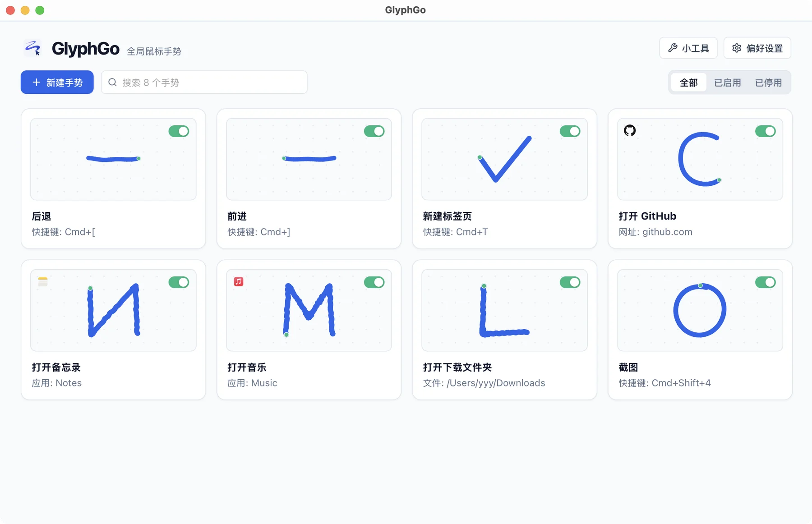Click the GlyphGo app logo icon
The width and height of the screenshot is (812, 524).
pos(33,48)
